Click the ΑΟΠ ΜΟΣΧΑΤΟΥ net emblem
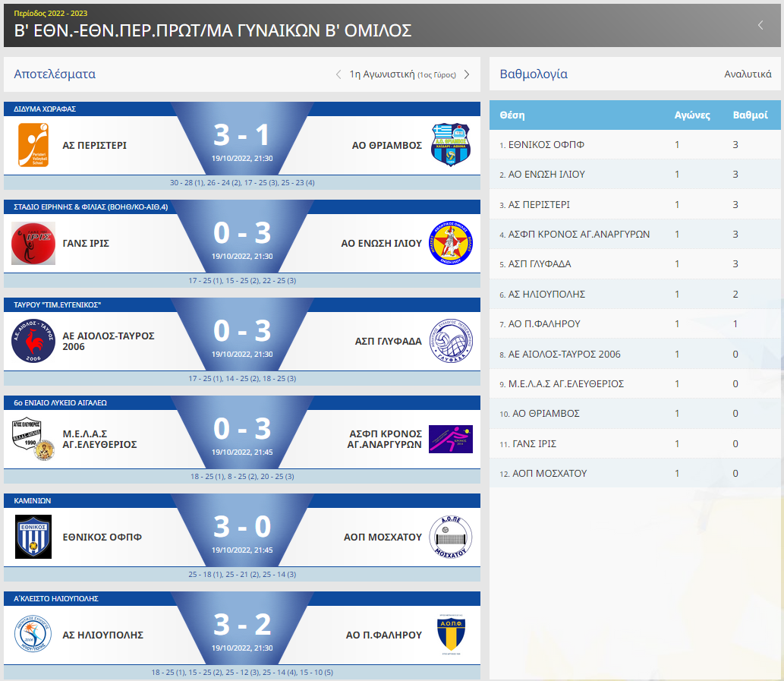This screenshot has height=681, width=784. [x=451, y=537]
